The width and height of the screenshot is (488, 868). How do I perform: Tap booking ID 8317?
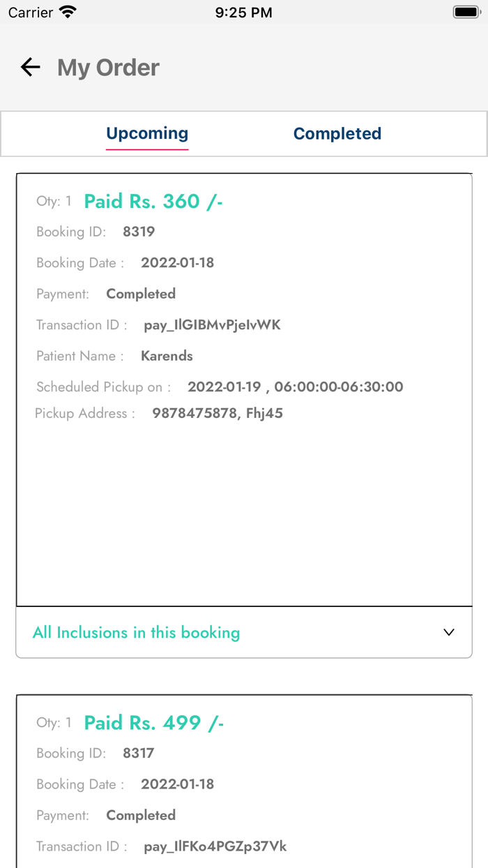[139, 753]
